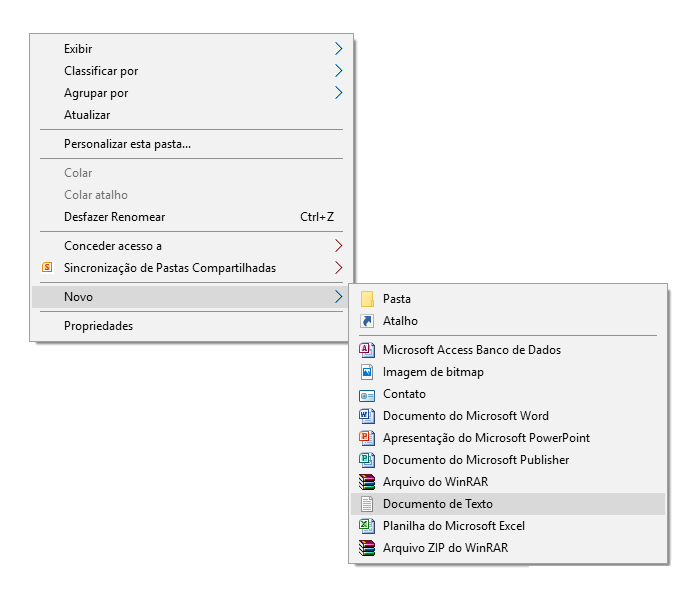Expand the Agrupar por submenu arrow
The image size is (700, 600).
[x=338, y=92]
